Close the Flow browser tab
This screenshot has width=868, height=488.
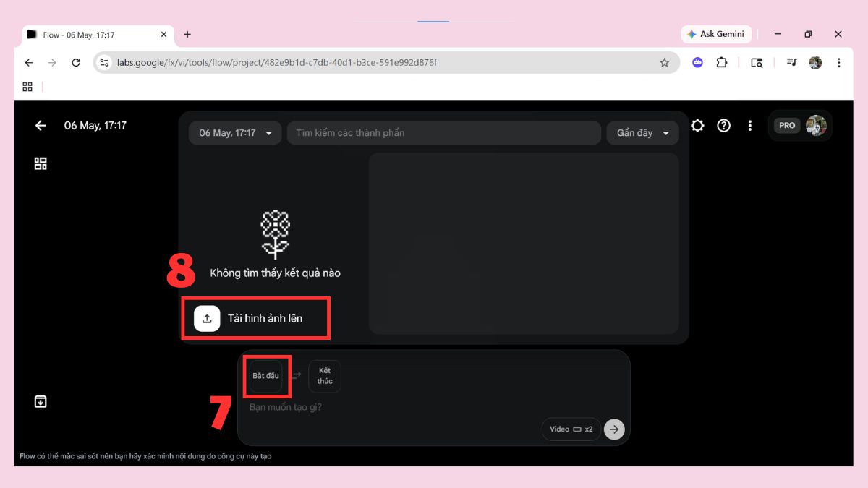tap(163, 34)
